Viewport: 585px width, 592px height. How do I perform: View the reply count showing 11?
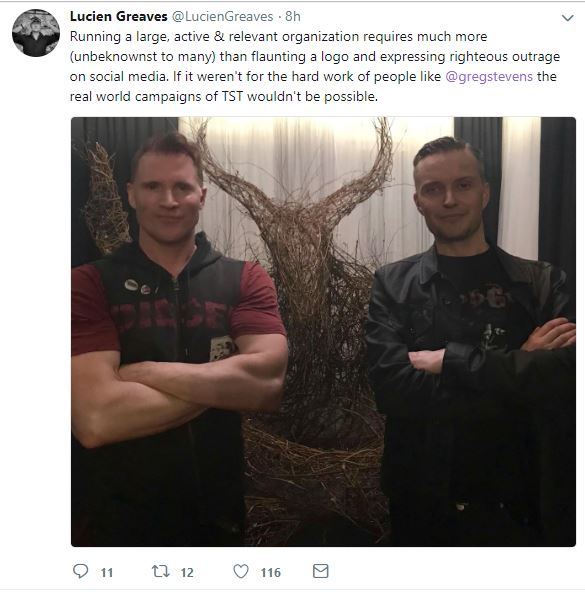pos(107,573)
